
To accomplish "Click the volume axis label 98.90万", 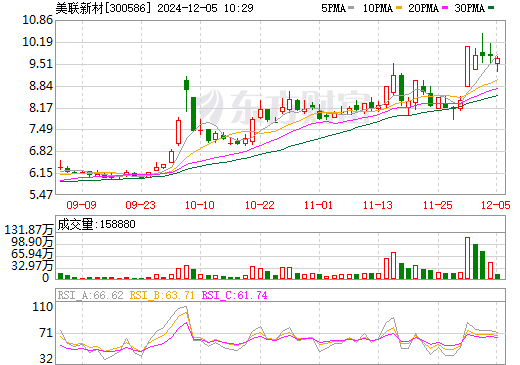I will (32, 242).
